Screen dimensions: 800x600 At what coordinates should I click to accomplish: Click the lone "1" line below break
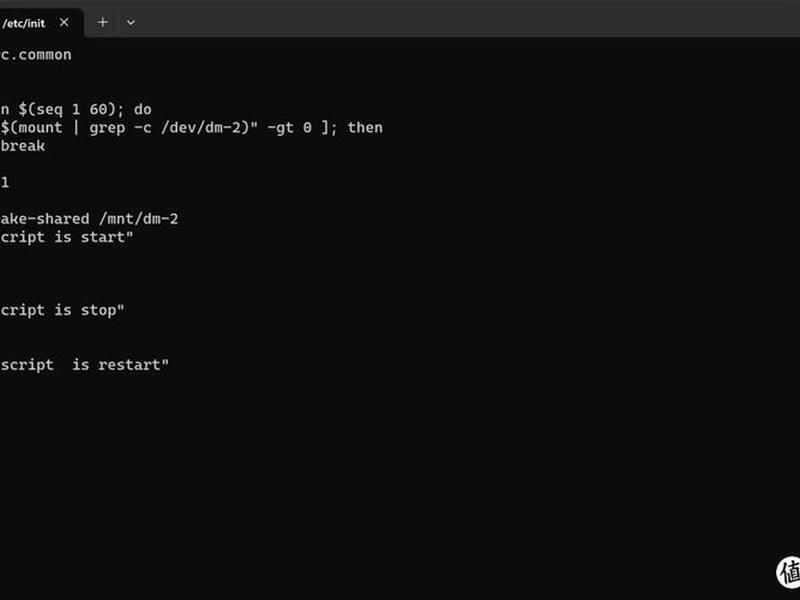5,182
